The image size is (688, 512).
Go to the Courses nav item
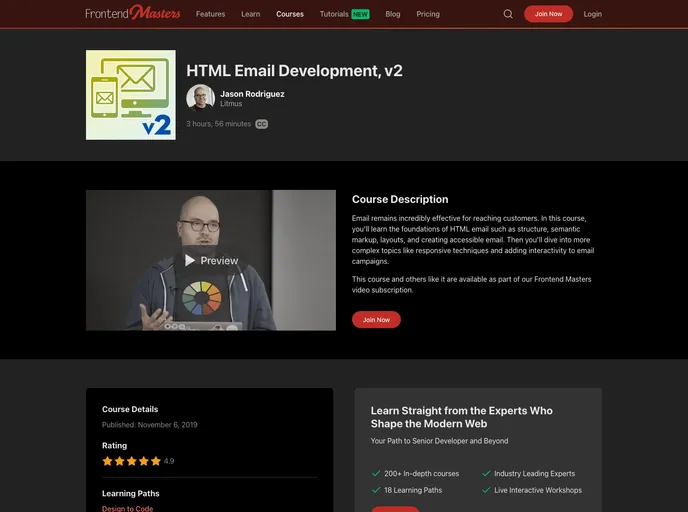(x=290, y=14)
